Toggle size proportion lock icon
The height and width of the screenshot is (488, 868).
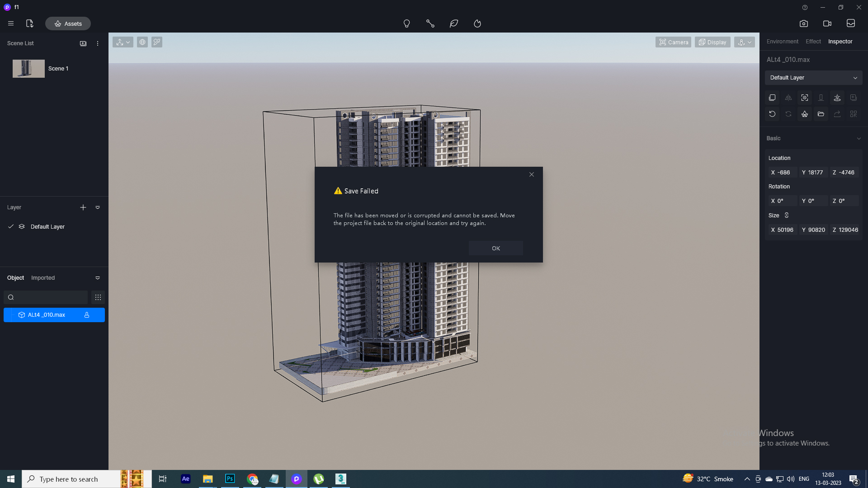[787, 215]
